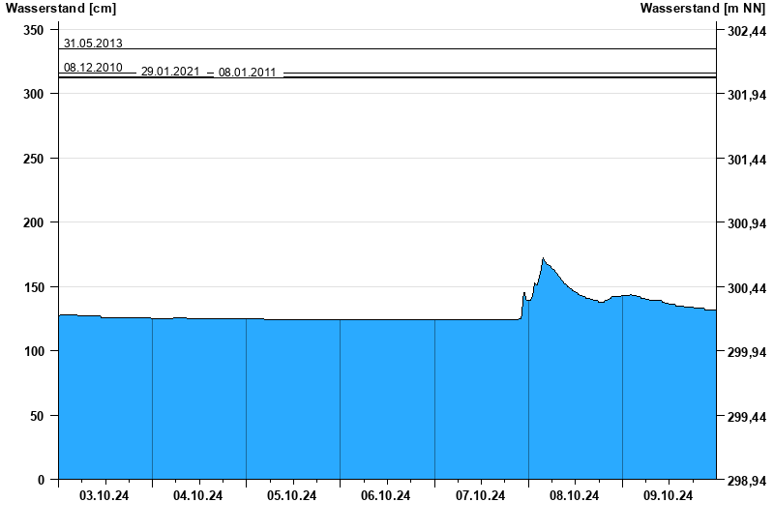
Task: Click the 08.10.24 date label
Action: tap(575, 496)
